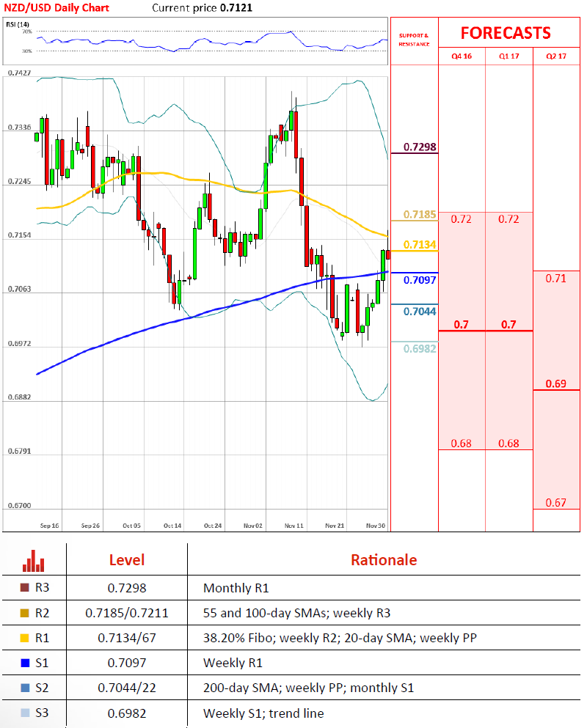
Task: Click the Current price 0.7121 label
Action: pos(203,8)
